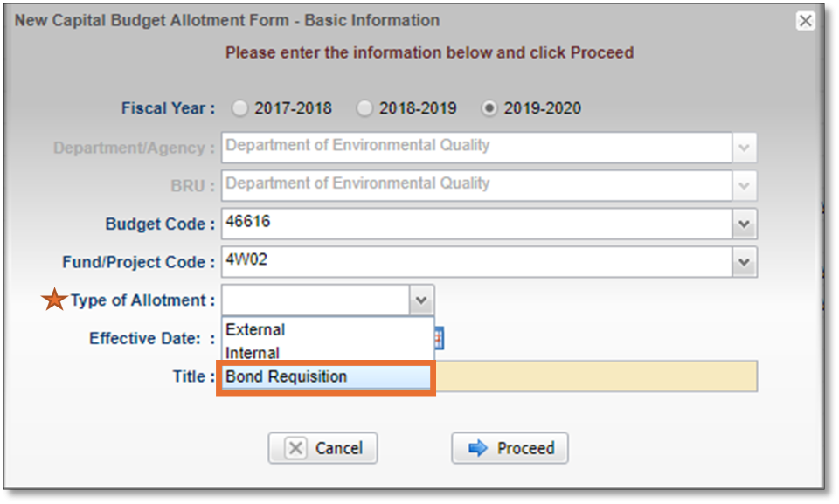This screenshot has height=504, width=839.
Task: Open the BRU dropdown arrow
Action: pos(744,185)
